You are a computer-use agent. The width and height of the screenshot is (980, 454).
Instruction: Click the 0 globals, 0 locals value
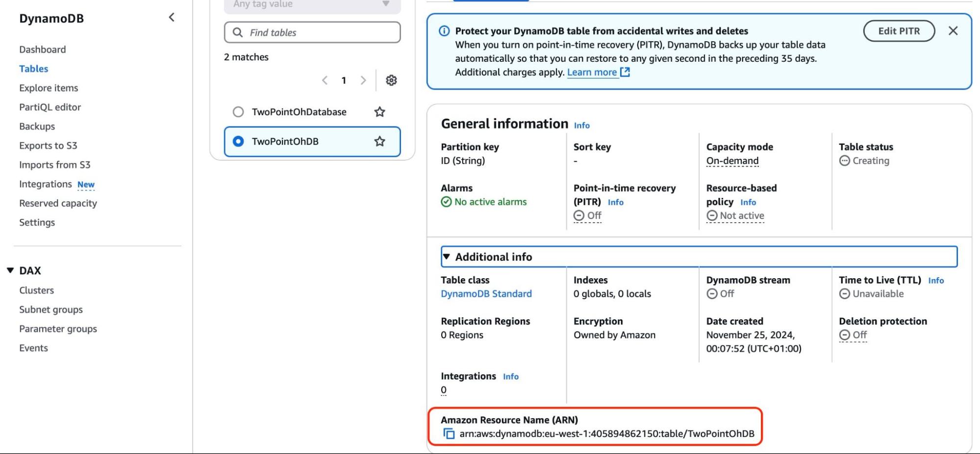(x=612, y=293)
